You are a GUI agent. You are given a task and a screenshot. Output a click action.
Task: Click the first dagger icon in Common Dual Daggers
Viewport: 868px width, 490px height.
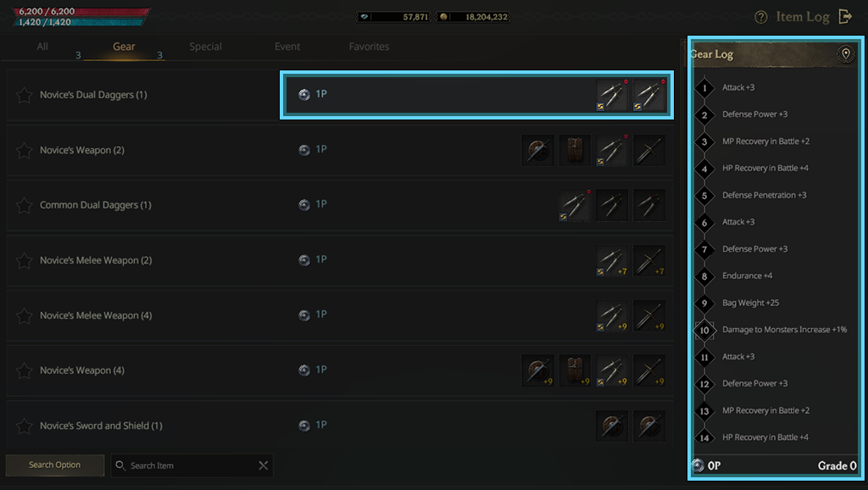[x=575, y=205]
